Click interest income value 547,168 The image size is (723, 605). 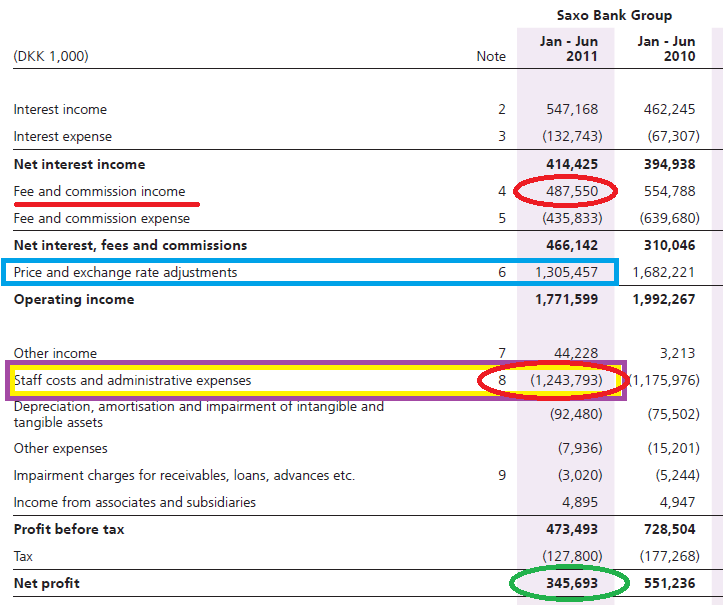(572, 109)
